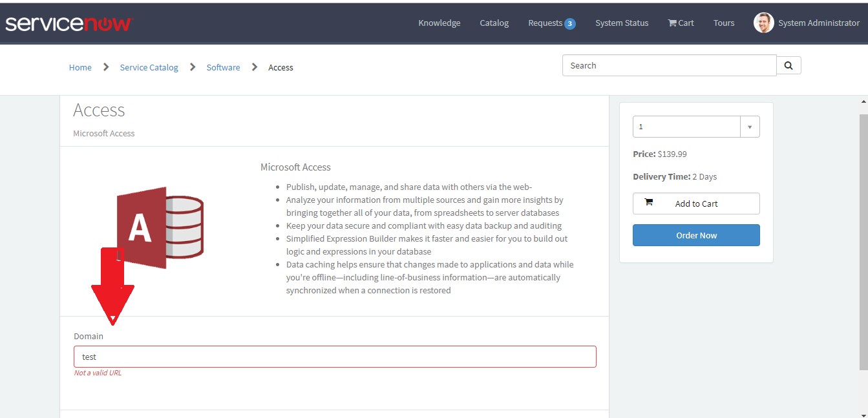The width and height of the screenshot is (868, 418).
Task: Go to Home breadcrumb link
Action: coord(80,67)
